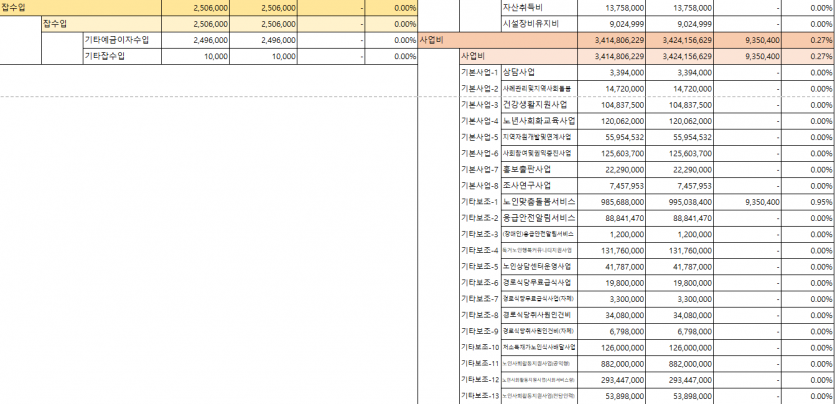Select the 기타예금이자수입 cell

click(122, 40)
